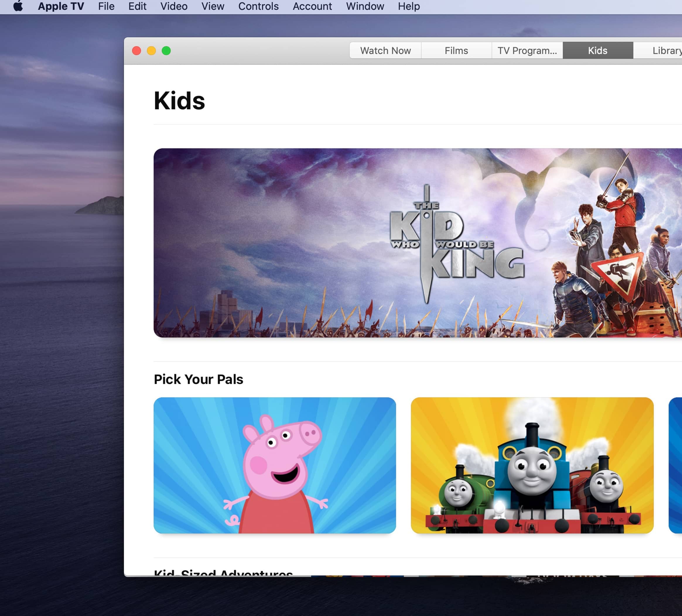Image resolution: width=682 pixels, height=616 pixels.
Task: Open the Controls menu
Action: tap(259, 6)
